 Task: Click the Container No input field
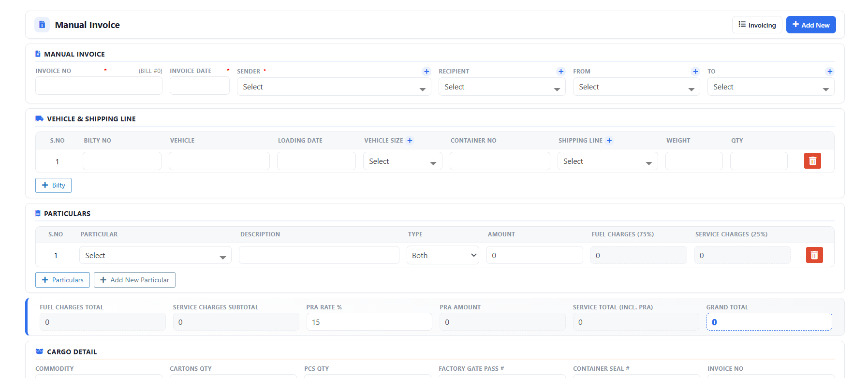point(500,161)
